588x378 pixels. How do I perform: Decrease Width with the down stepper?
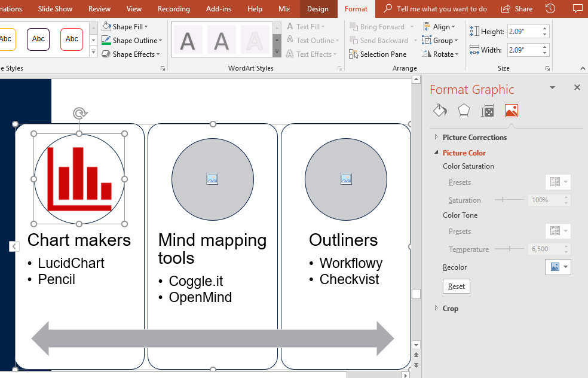point(544,53)
